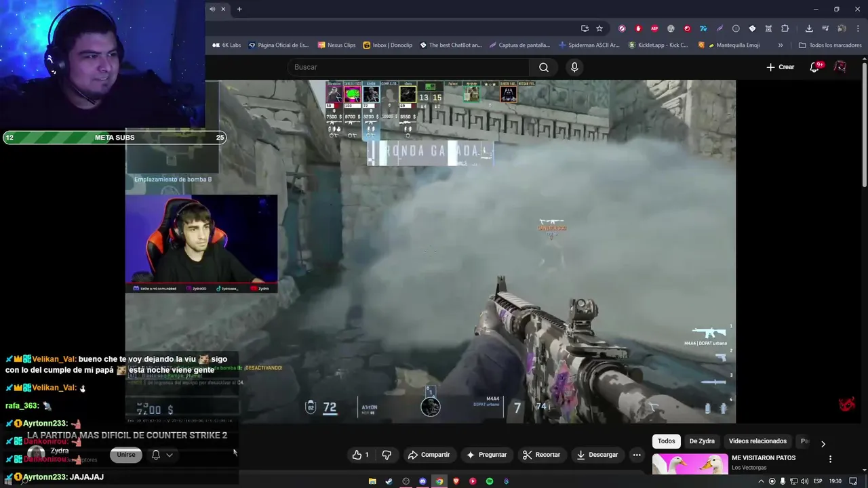Open Spotify from taskbar
868x488 pixels.
[x=490, y=481]
